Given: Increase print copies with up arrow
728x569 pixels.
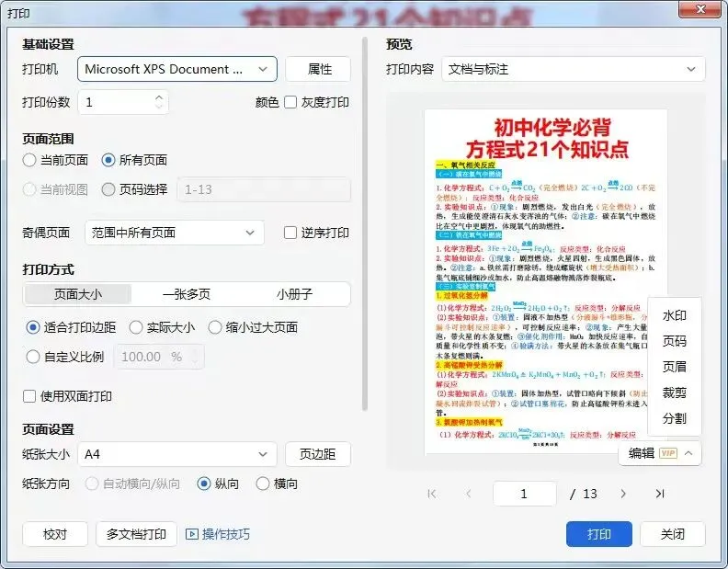Looking at the screenshot, I should click(x=159, y=97).
